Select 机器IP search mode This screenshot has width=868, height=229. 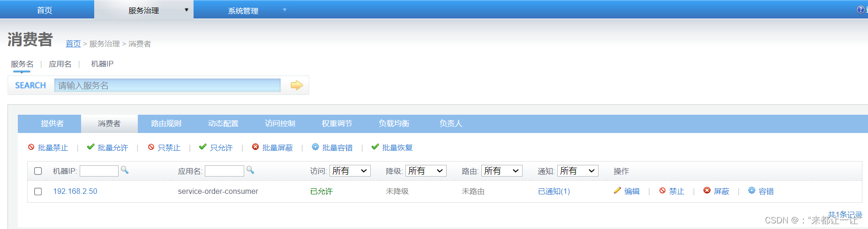102,64
